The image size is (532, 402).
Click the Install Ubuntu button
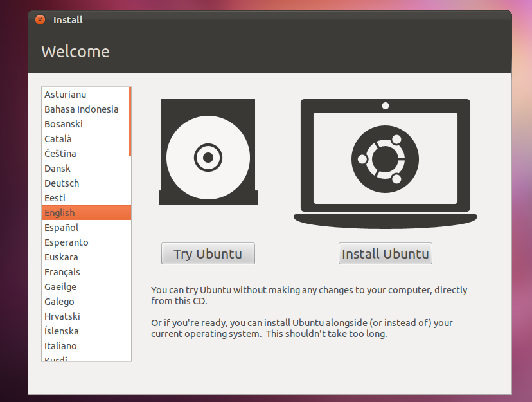(385, 253)
